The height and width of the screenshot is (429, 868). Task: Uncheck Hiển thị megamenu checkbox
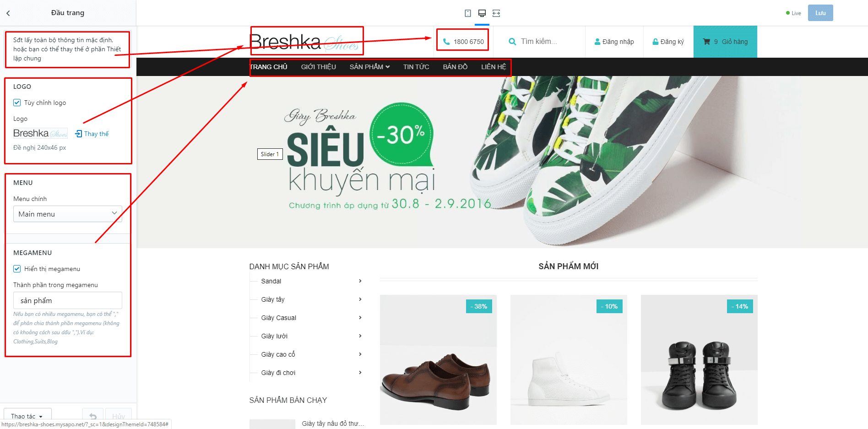point(17,269)
